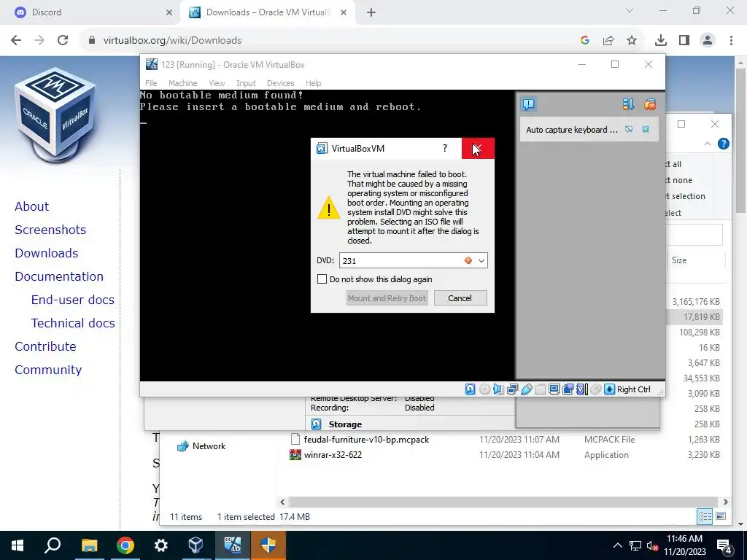
Task: Open the Windows Start menu
Action: [18, 545]
